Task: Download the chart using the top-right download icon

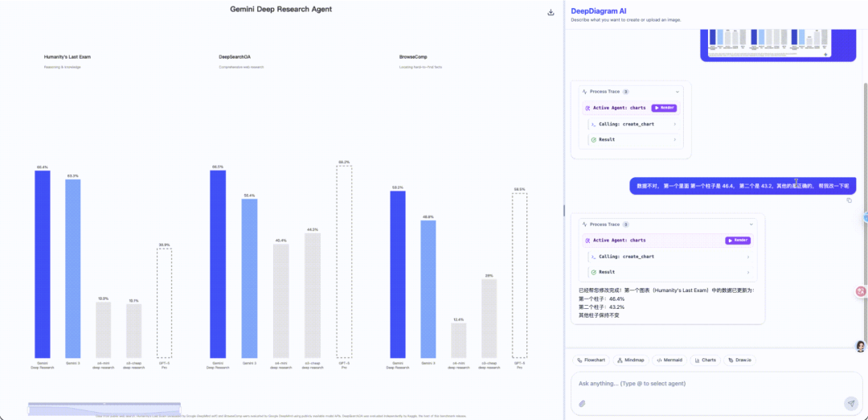Action: 551,12
